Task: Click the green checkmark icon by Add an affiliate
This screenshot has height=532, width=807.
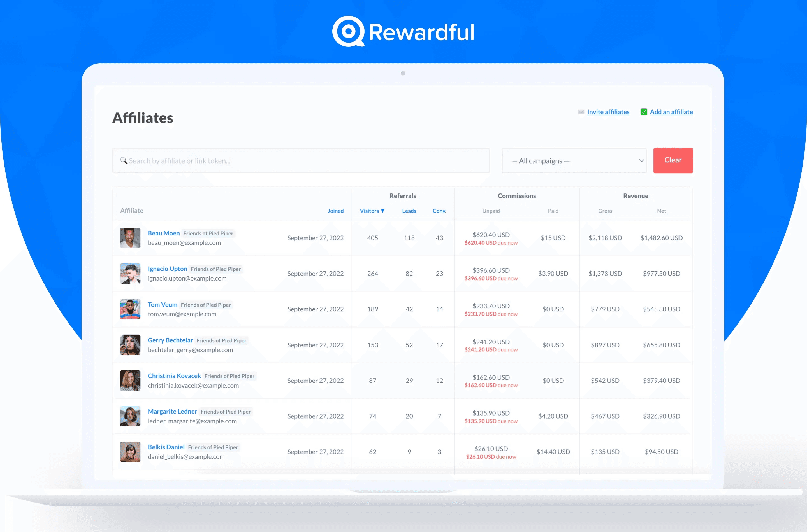Action: (x=643, y=112)
